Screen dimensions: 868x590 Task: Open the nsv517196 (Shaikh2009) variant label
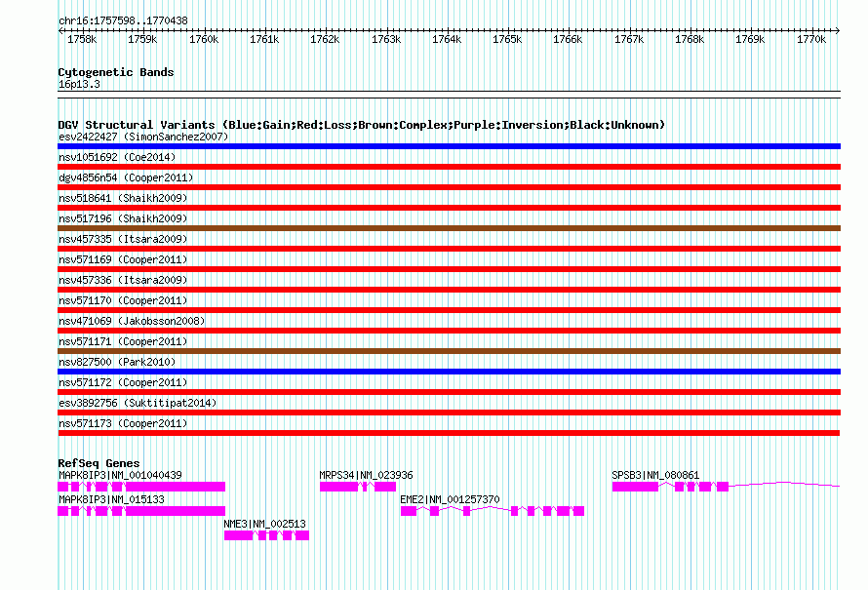tap(123, 218)
